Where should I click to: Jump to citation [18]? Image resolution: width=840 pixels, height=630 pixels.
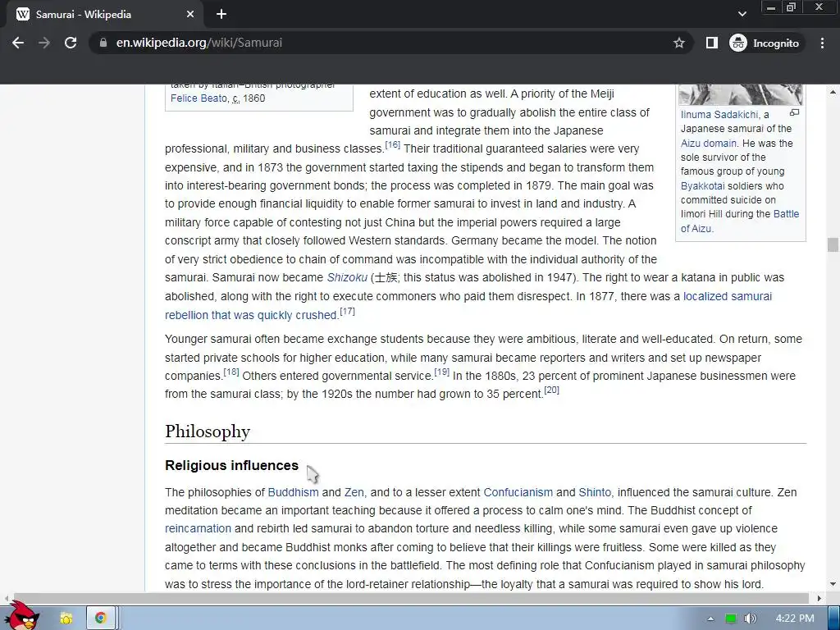[231, 372]
